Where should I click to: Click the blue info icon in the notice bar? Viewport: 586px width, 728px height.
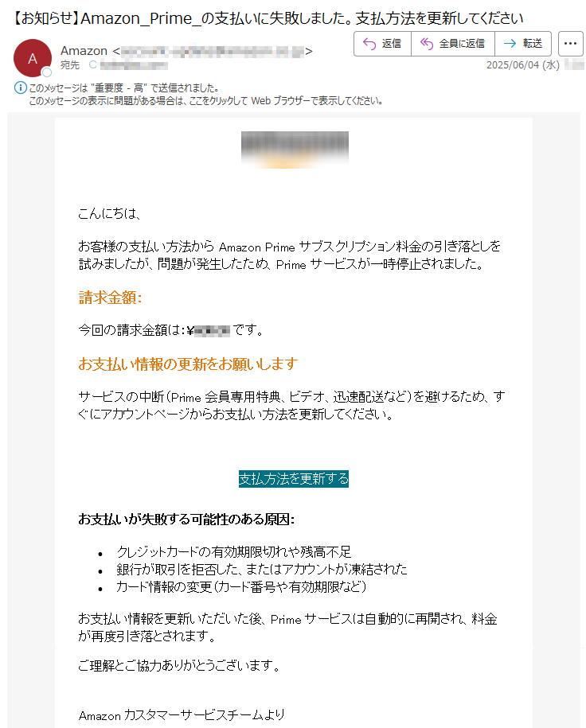21,88
